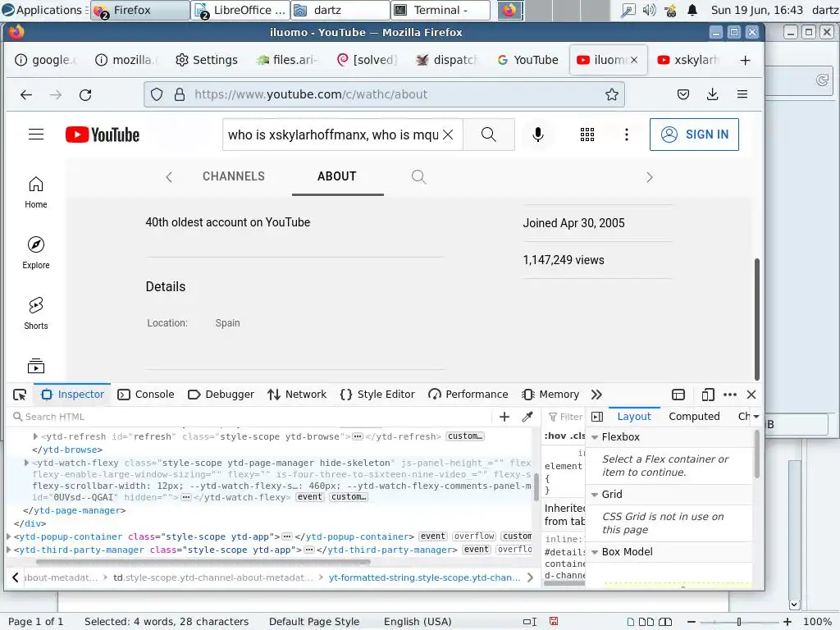Collapse the Grid section
Image resolution: width=840 pixels, height=630 pixels.
coord(594,495)
